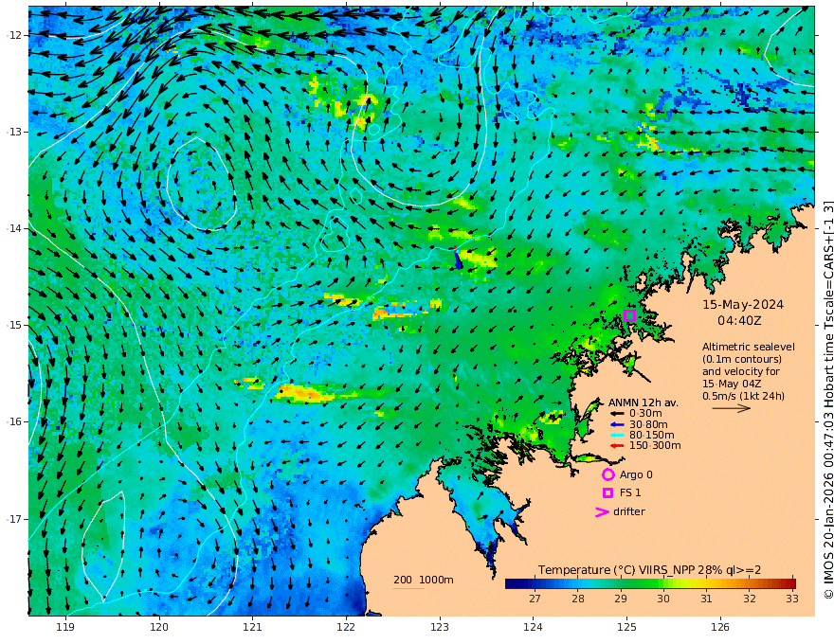Click latitude axis label -16

(14, 421)
